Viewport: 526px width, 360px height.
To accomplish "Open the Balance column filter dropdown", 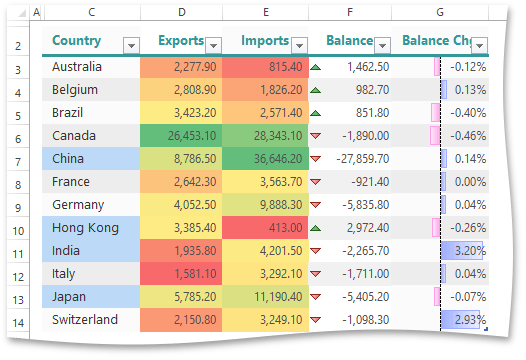I will pos(382,45).
